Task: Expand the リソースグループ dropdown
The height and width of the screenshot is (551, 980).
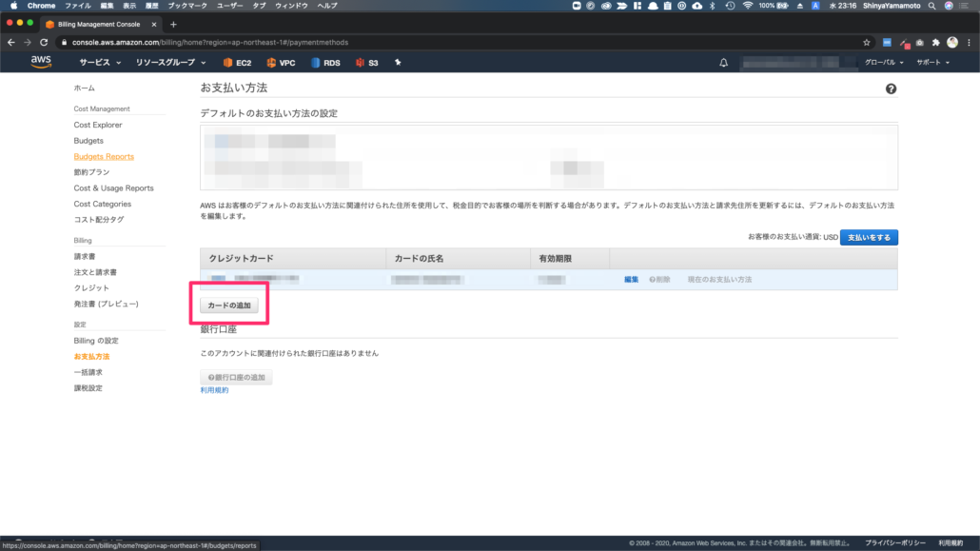Action: pos(170,63)
